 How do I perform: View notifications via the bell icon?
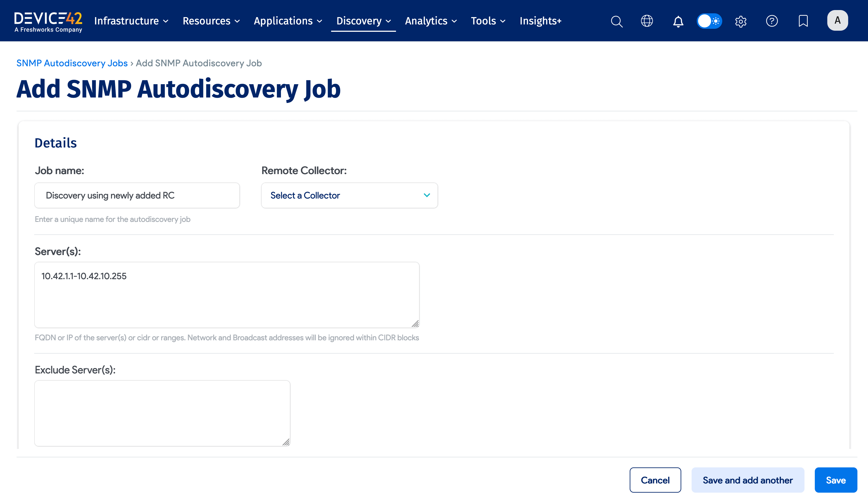pyautogui.click(x=678, y=21)
